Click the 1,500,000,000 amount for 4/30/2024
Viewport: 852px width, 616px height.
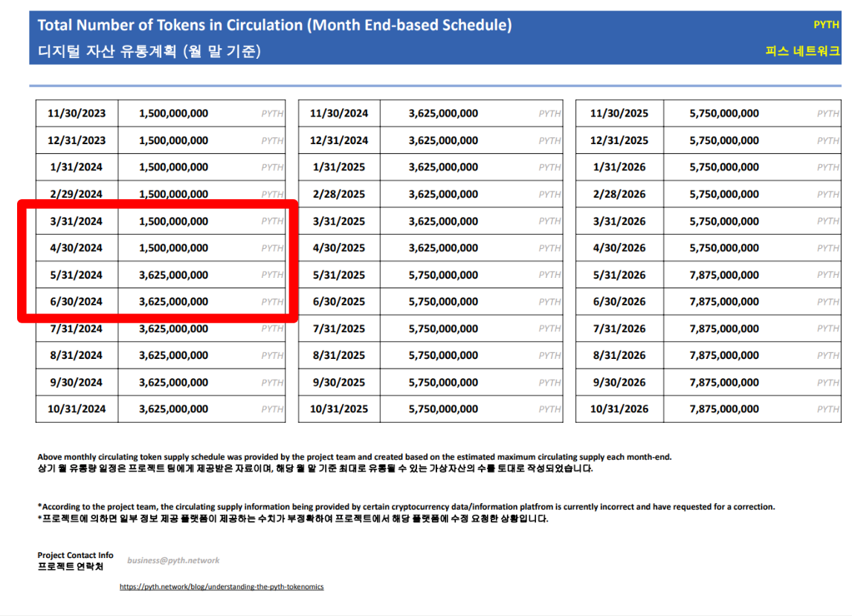pos(173,247)
